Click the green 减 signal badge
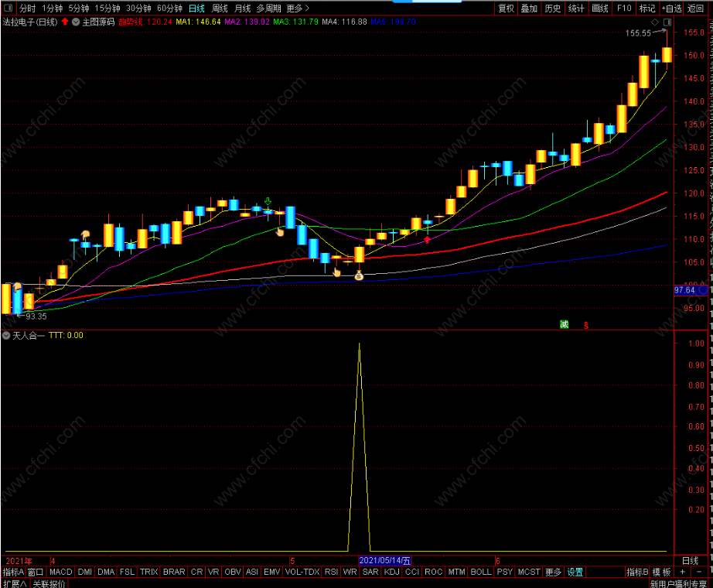 565,324
